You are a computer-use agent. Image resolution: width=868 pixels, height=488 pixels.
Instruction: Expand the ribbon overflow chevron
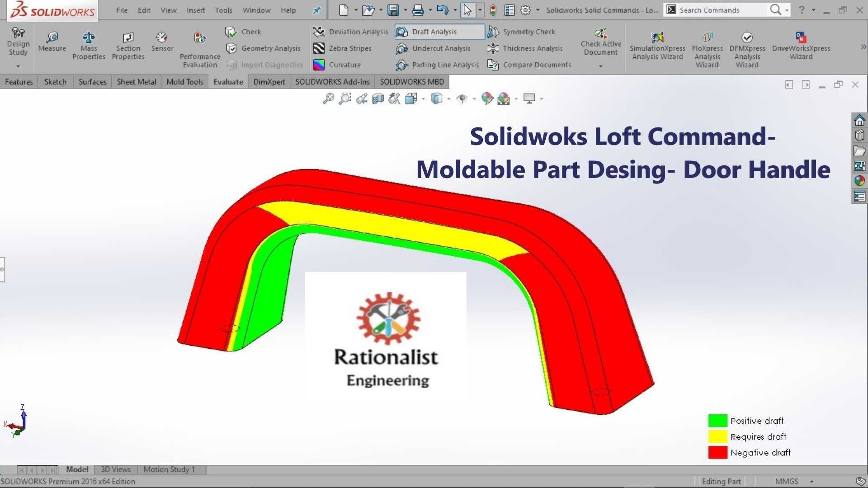[863, 47]
